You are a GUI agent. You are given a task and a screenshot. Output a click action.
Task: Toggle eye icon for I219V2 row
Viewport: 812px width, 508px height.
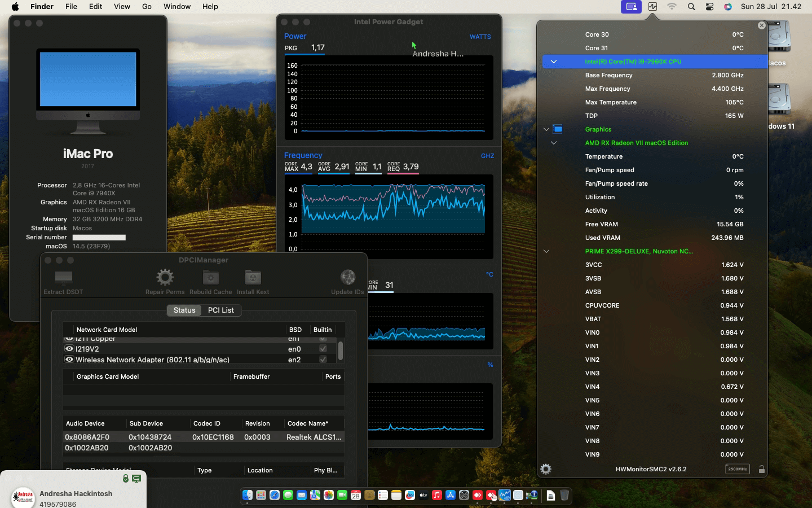(69, 349)
